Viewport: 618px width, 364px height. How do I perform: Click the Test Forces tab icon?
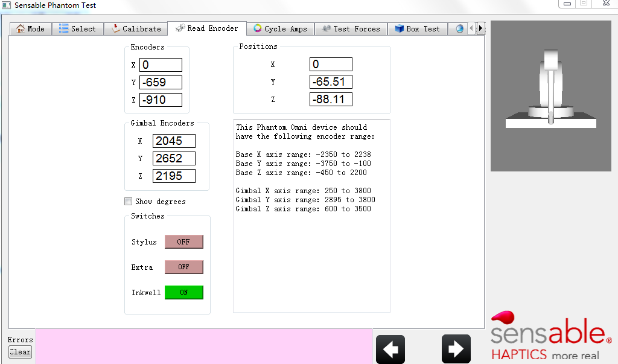pos(327,28)
